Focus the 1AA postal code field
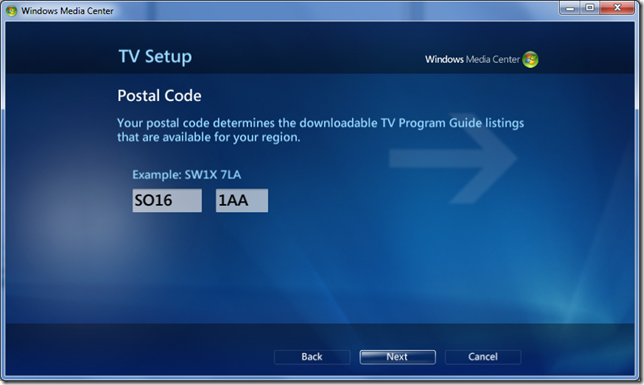This screenshot has width=644, height=385. point(242,201)
